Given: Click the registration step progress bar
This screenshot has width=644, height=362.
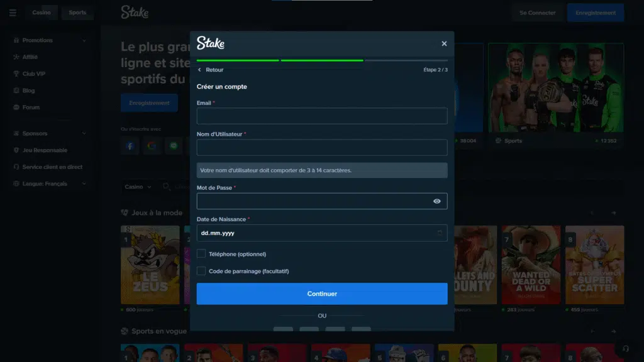Looking at the screenshot, I should click(x=322, y=60).
